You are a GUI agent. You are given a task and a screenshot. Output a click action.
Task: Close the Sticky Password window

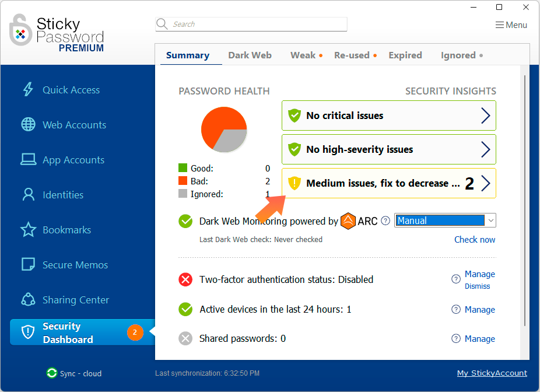pyautogui.click(x=526, y=7)
